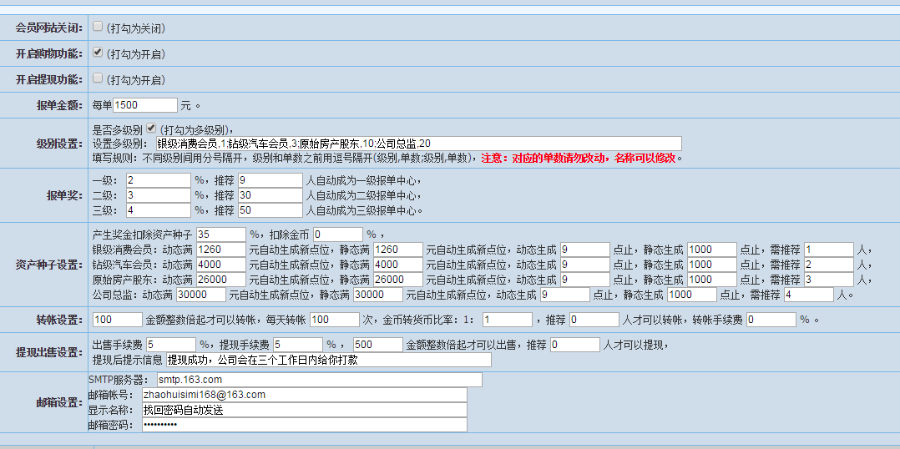
Task: Check the 会员网站关闭 checkbox
Action: [98, 26]
